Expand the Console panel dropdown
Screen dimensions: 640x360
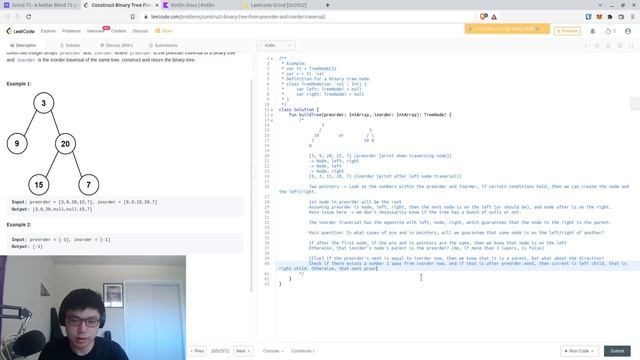click(x=273, y=351)
